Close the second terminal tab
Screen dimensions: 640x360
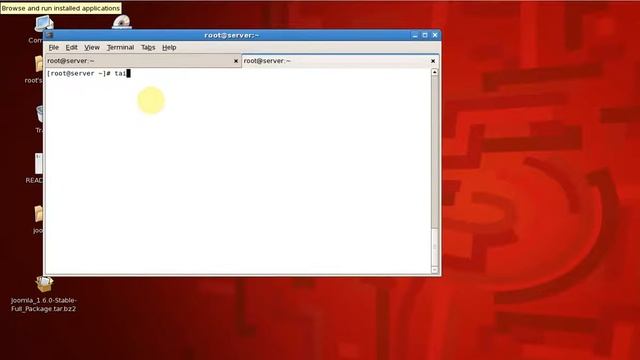[433, 61]
